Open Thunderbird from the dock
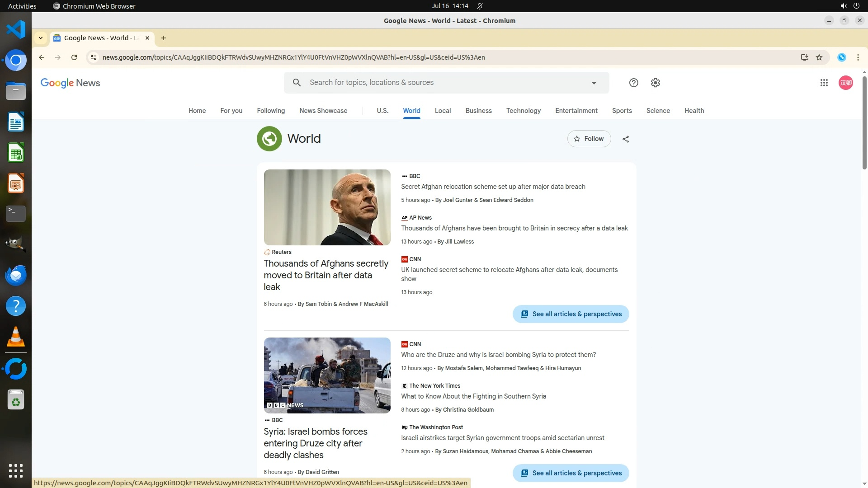Image resolution: width=868 pixels, height=488 pixels. pyautogui.click(x=16, y=275)
